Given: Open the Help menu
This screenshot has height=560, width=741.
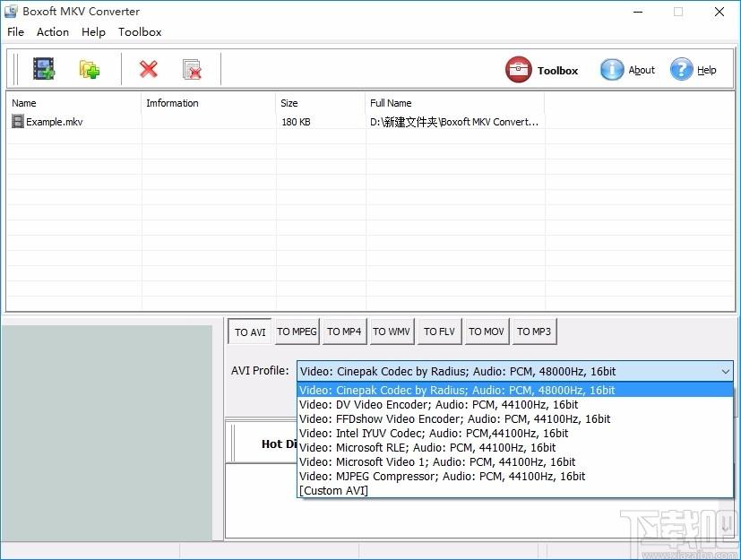Looking at the screenshot, I should pos(93,31).
